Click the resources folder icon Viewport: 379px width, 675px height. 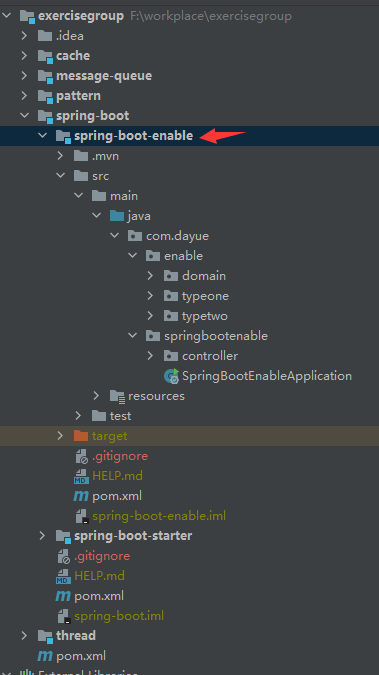117,396
